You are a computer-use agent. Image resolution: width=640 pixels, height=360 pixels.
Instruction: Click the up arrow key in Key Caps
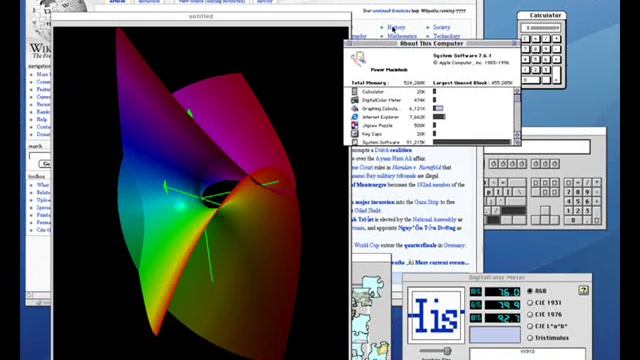pyautogui.click(x=545, y=211)
